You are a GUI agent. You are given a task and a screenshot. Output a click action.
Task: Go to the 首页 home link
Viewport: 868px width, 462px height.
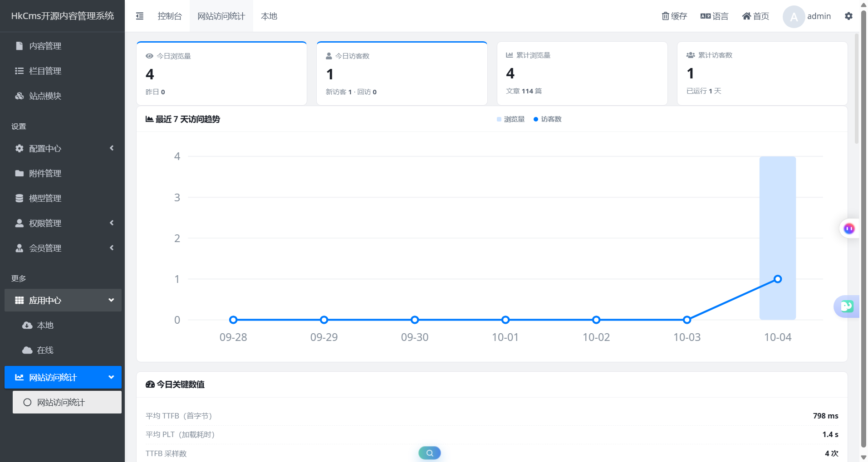pos(755,16)
